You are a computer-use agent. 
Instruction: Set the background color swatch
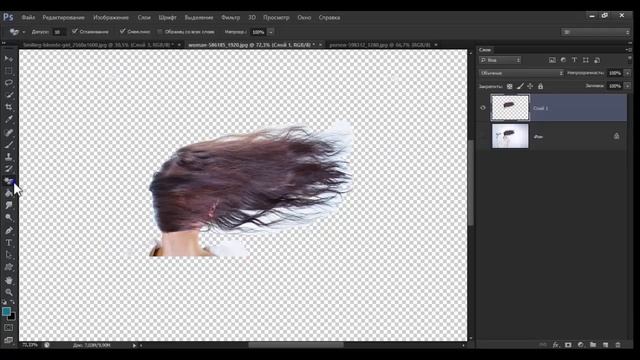pos(12,317)
